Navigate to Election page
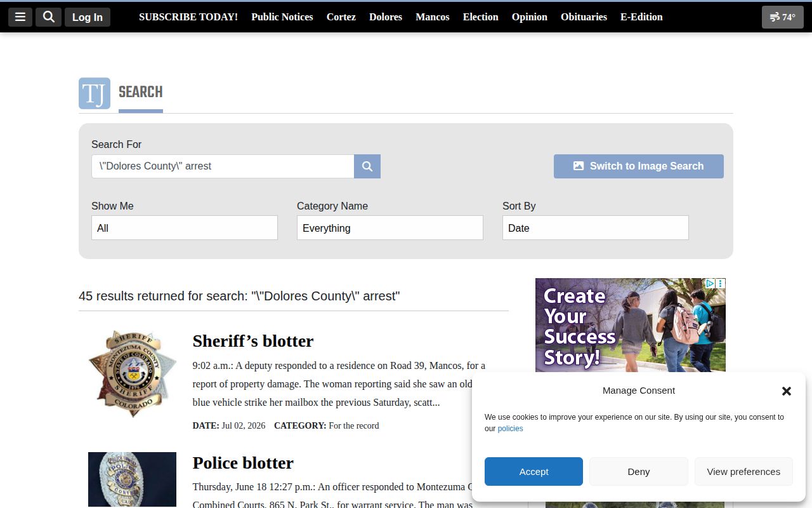The height and width of the screenshot is (508, 812). point(481,17)
